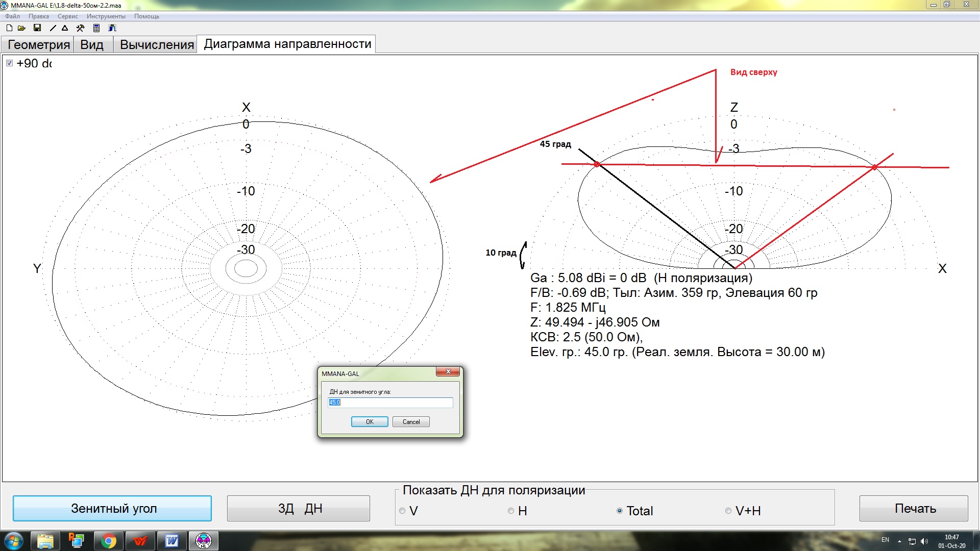
Task: Click the zenith angle input field
Action: [x=390, y=403]
